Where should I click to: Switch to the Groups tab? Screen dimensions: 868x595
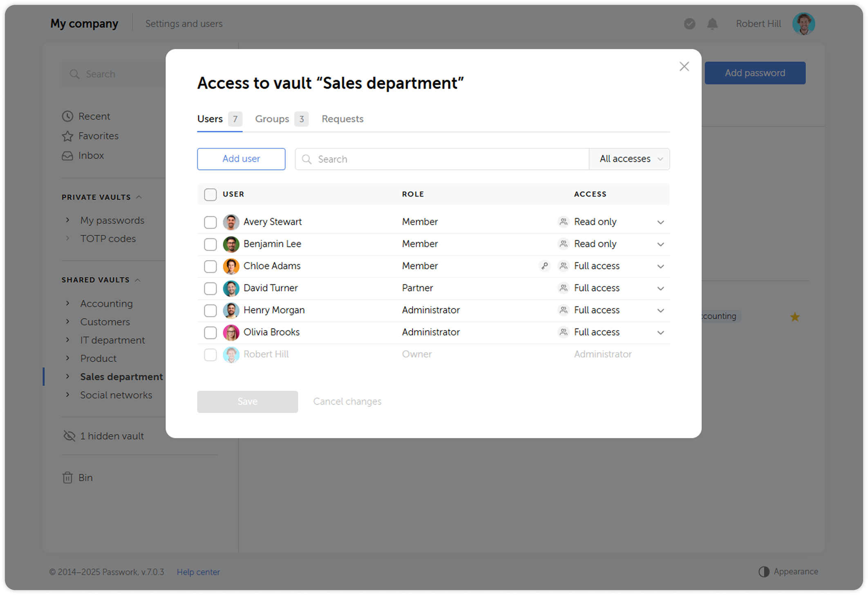pyautogui.click(x=272, y=119)
